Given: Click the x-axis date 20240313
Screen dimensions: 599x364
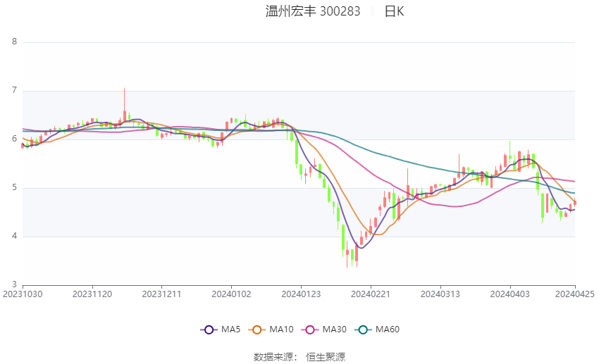Looking at the screenshot, I should pos(440,294).
